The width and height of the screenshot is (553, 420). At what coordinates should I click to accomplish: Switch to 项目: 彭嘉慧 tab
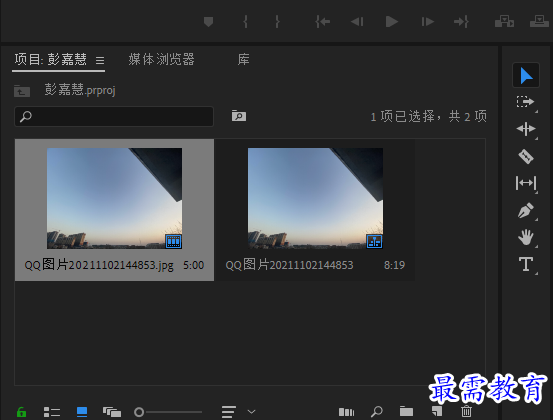coord(50,59)
